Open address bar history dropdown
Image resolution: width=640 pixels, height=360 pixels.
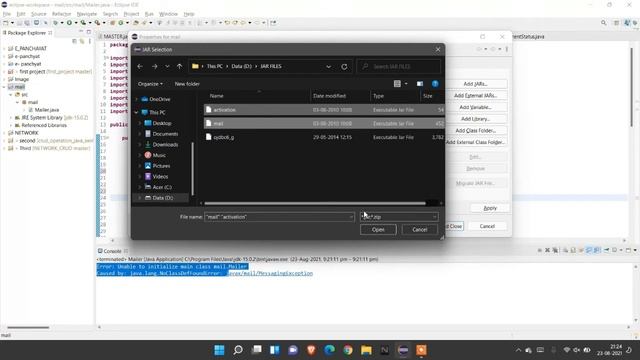pyautogui.click(x=329, y=67)
